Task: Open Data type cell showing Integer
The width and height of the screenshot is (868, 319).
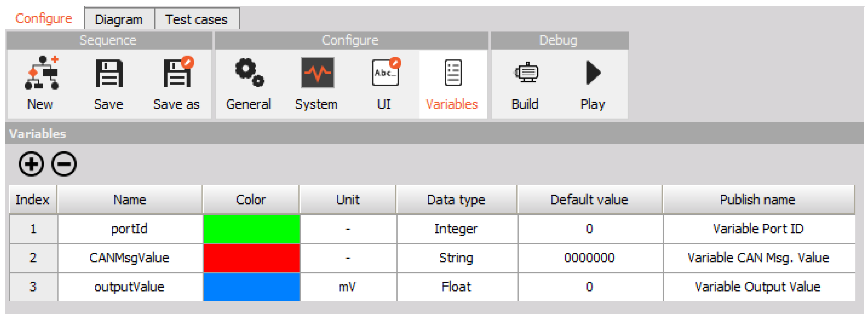Action: (x=456, y=229)
